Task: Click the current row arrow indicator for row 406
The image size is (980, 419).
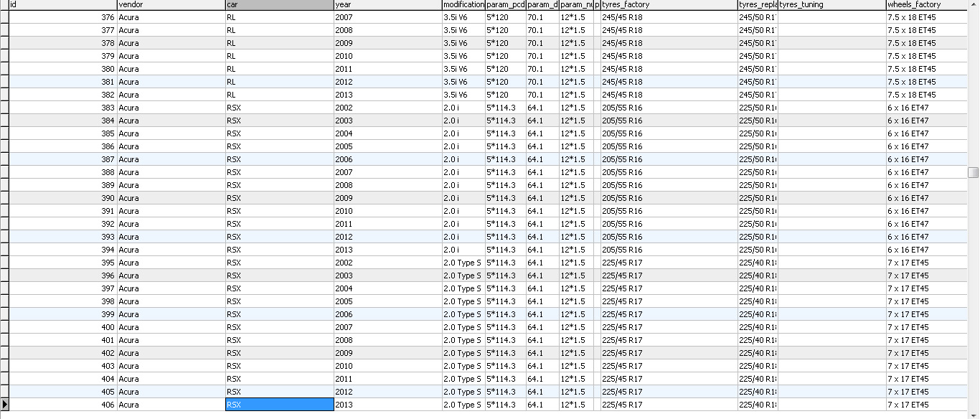Action: point(4,405)
